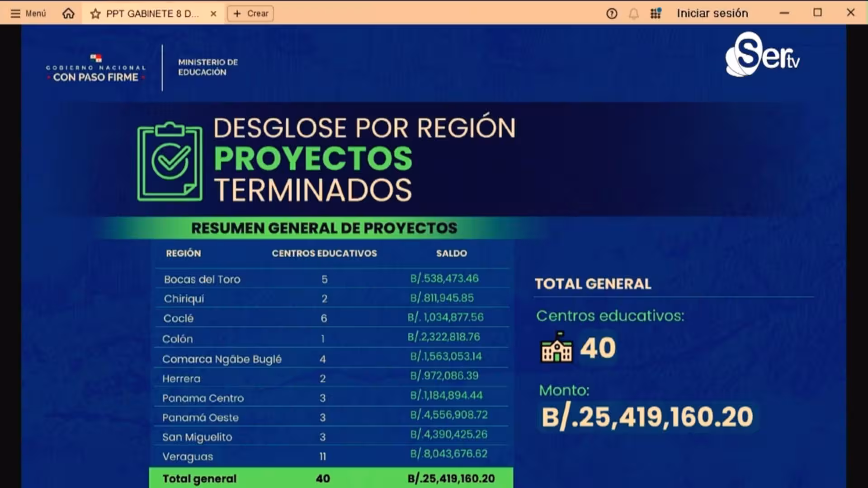Image resolution: width=868 pixels, height=488 pixels.
Task: Switch to PPT GABINETE 8 D... tab
Action: [152, 14]
